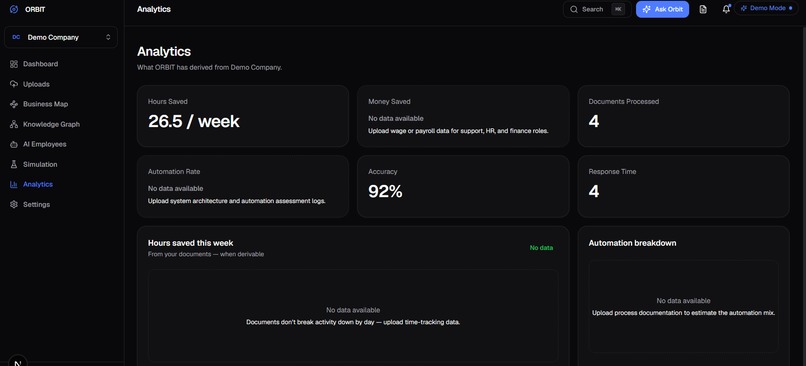Open the Demo Company switcher dropdown
The image size is (806, 366).
pyautogui.click(x=61, y=38)
